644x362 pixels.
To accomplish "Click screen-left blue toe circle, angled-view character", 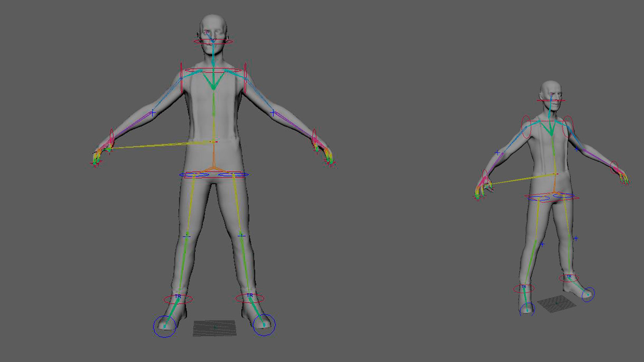I will click(527, 309).
